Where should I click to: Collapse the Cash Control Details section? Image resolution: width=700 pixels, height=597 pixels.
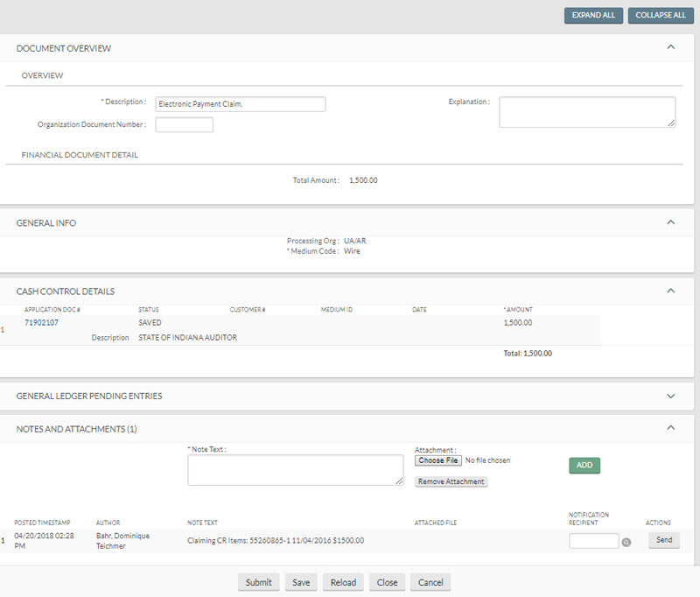[x=670, y=291]
